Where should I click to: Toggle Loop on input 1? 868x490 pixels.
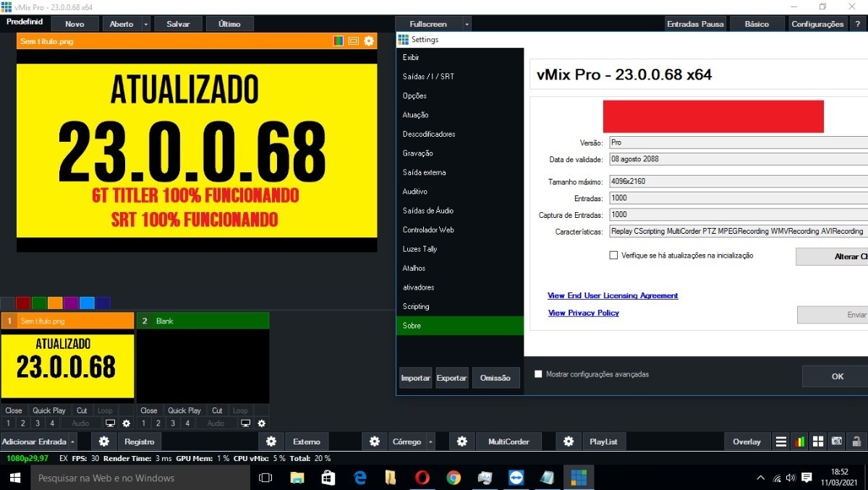click(105, 410)
